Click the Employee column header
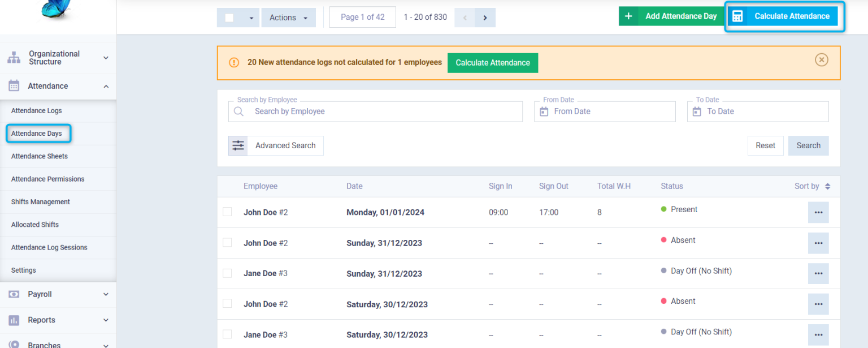The width and height of the screenshot is (868, 348). 261,186
